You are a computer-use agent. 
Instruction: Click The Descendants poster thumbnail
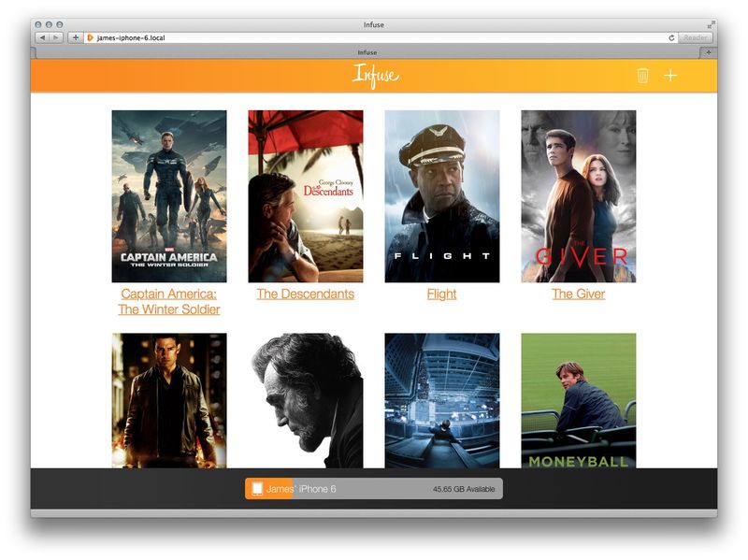tap(306, 196)
